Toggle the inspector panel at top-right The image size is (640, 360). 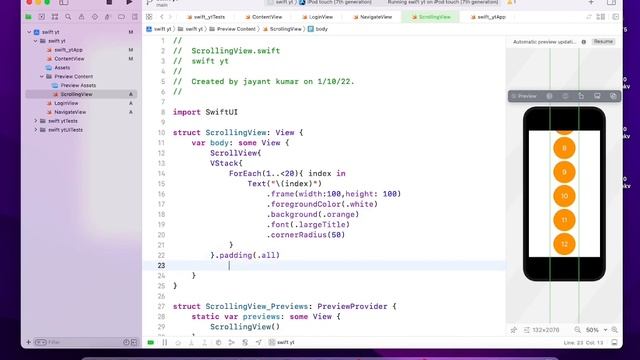tap(611, 2)
